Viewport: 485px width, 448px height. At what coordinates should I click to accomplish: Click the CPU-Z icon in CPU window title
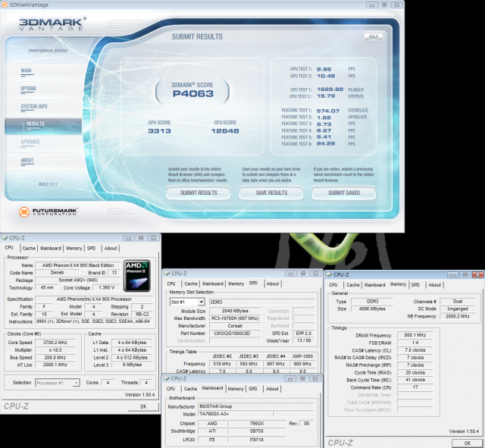(x=5, y=238)
